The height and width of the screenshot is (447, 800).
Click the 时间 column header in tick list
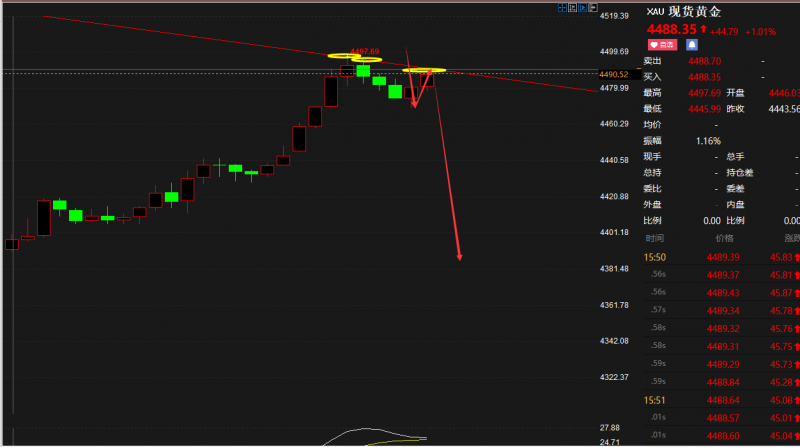pyautogui.click(x=654, y=238)
